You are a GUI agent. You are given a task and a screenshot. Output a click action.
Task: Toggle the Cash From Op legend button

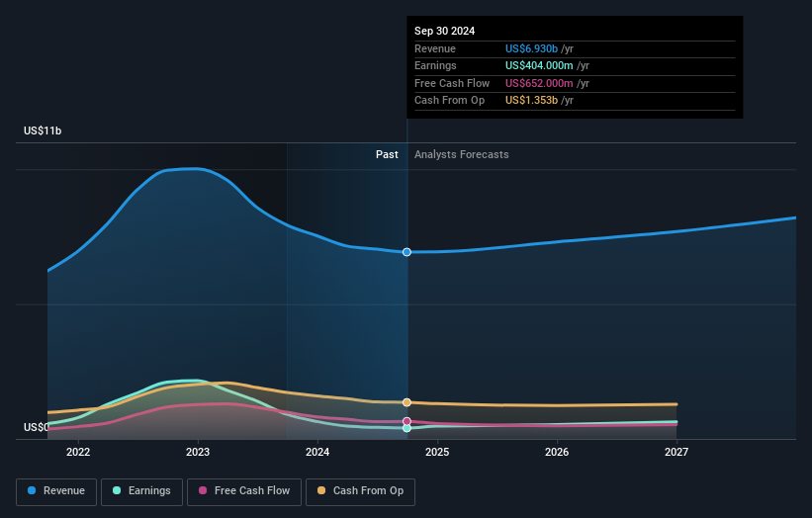[360, 491]
